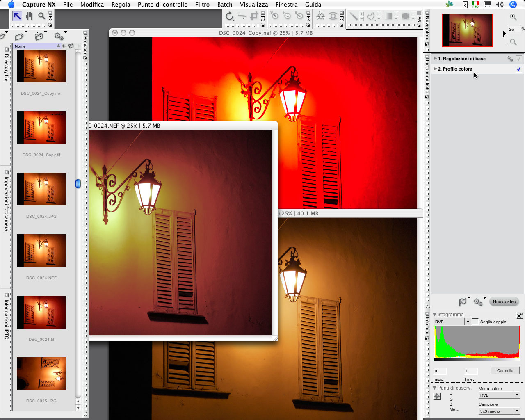Click the watch point crosshair tool

click(x=437, y=396)
